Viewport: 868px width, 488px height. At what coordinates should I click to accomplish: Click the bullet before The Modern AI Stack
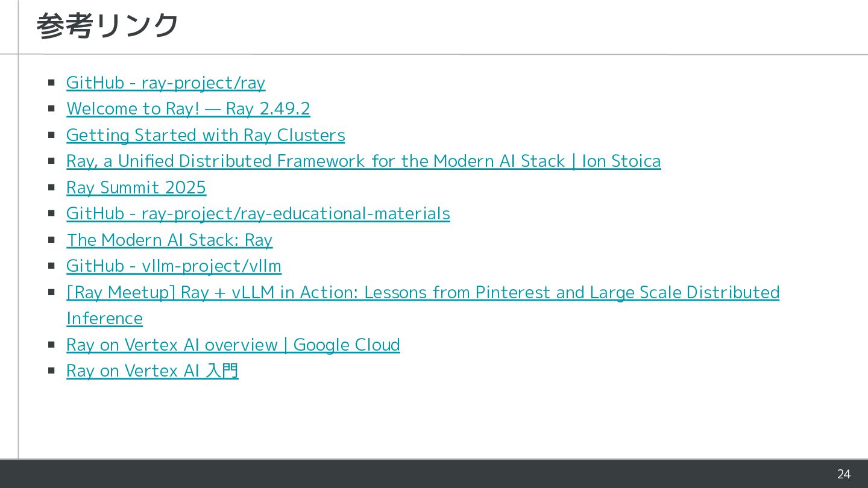click(x=52, y=240)
